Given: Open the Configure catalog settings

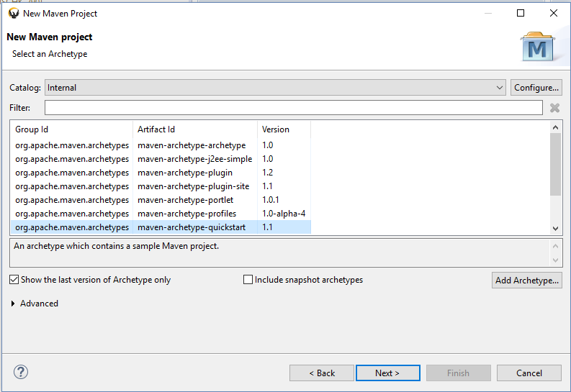Looking at the screenshot, I should (536, 88).
